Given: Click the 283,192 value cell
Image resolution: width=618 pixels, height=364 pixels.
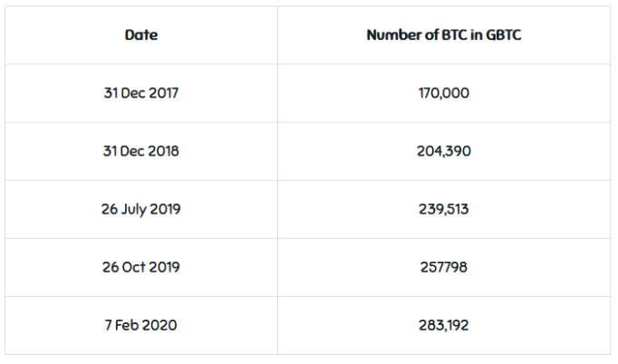Looking at the screenshot, I should coord(444,325).
